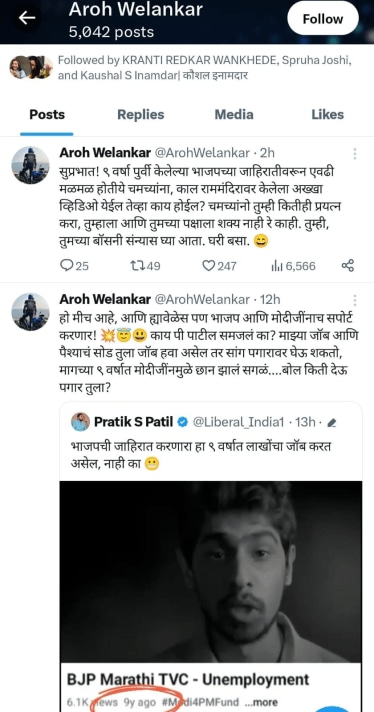Tap the back arrow icon
The width and height of the screenshot is (374, 712).
[27, 18]
